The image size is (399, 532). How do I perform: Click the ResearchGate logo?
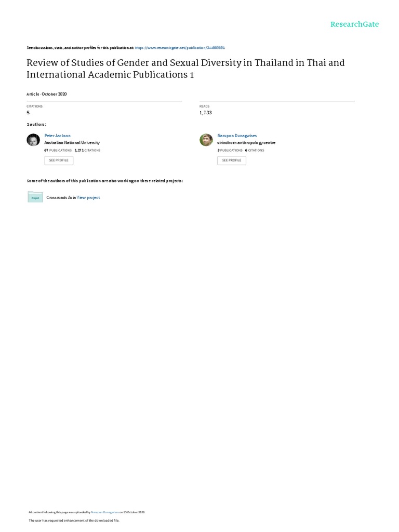pyautogui.click(x=355, y=24)
